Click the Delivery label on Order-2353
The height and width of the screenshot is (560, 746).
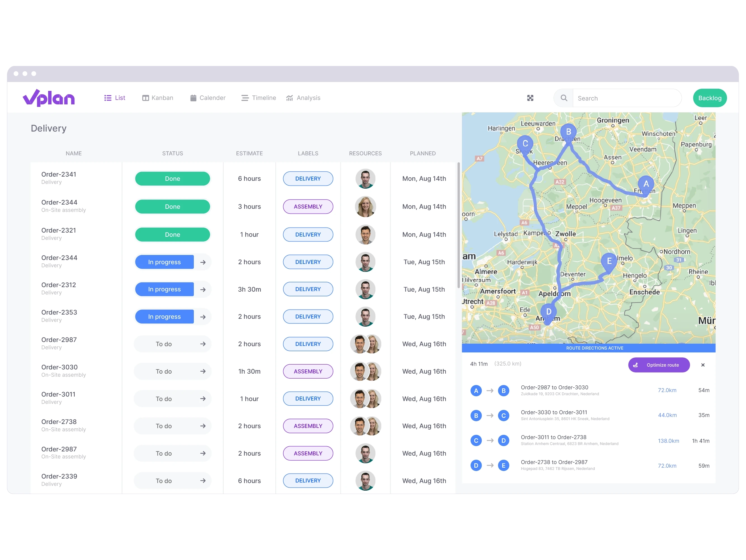click(x=307, y=317)
